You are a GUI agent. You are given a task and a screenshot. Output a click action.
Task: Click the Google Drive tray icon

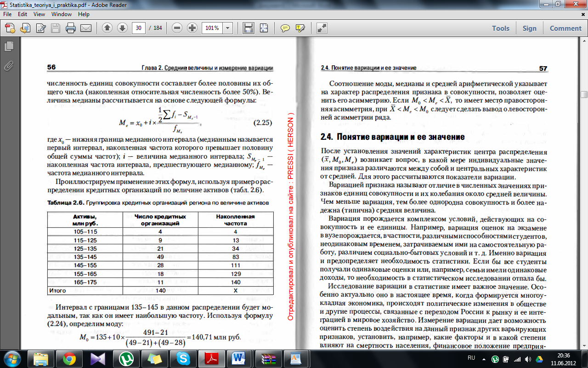539,359
